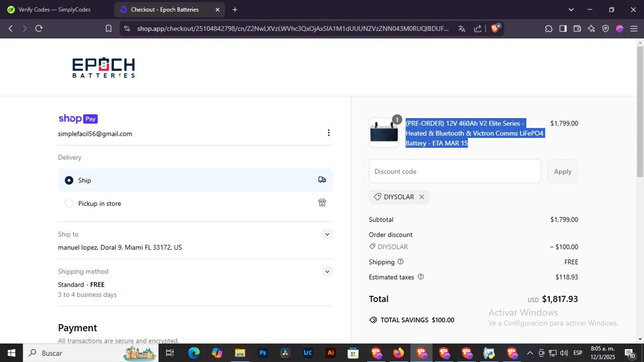Viewport: 644px width, 362px height.
Task: Open the browser main menu
Action: pos(634,28)
